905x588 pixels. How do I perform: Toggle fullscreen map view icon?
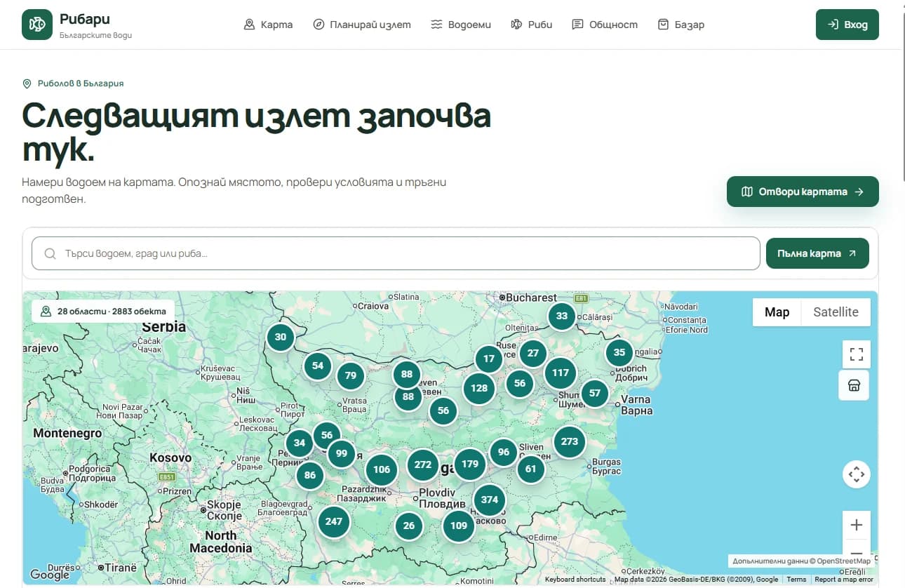coord(856,354)
